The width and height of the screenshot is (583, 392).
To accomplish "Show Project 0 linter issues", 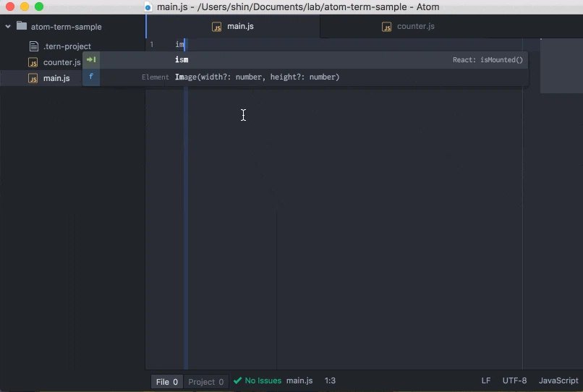I will pos(205,382).
